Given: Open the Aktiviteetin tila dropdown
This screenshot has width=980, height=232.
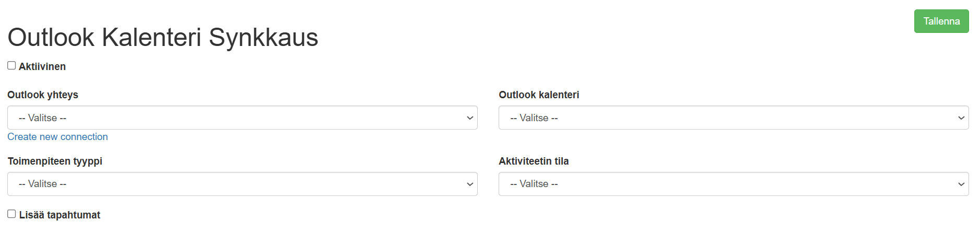Looking at the screenshot, I should click(733, 184).
